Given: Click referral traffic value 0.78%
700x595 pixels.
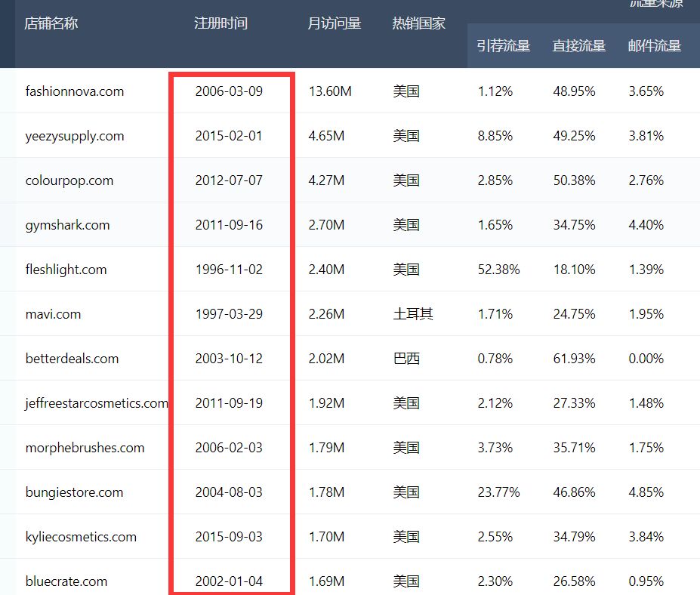Looking at the screenshot, I should pos(495,359).
